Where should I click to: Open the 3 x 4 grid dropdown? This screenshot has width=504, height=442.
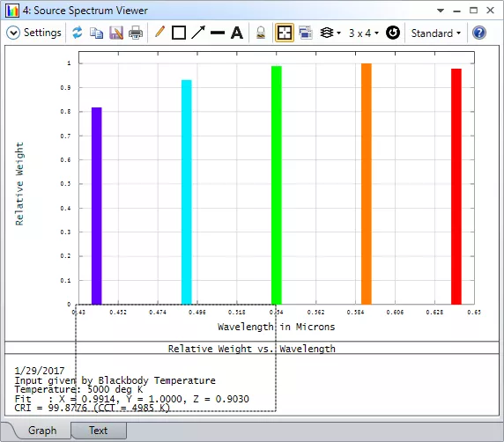click(364, 33)
